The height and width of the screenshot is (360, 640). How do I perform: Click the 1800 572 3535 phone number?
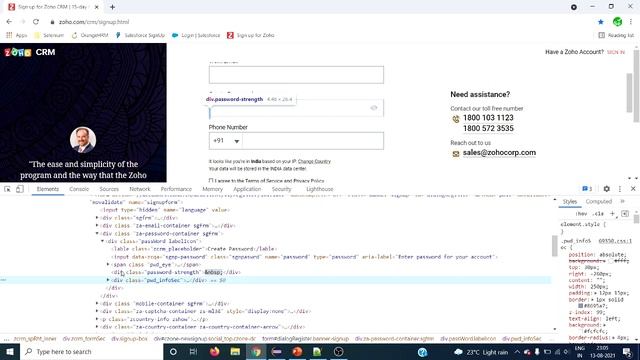488,129
